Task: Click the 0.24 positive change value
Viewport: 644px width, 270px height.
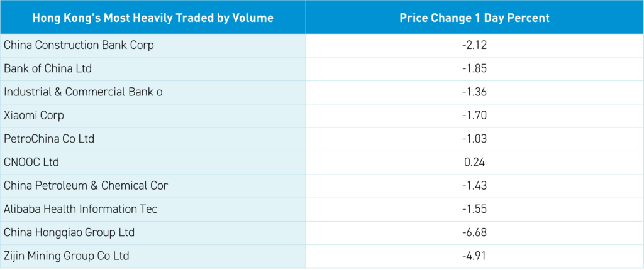Action: [475, 162]
